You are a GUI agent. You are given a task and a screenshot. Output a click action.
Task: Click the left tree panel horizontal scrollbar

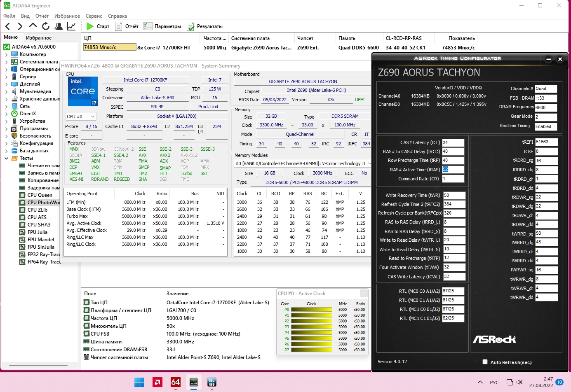point(38,365)
